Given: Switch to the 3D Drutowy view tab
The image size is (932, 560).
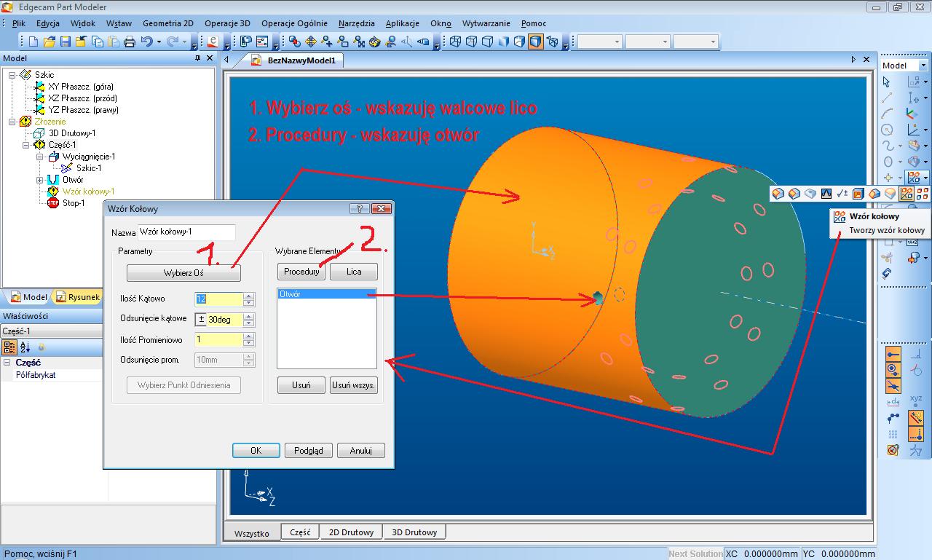Looking at the screenshot, I should point(414,532).
